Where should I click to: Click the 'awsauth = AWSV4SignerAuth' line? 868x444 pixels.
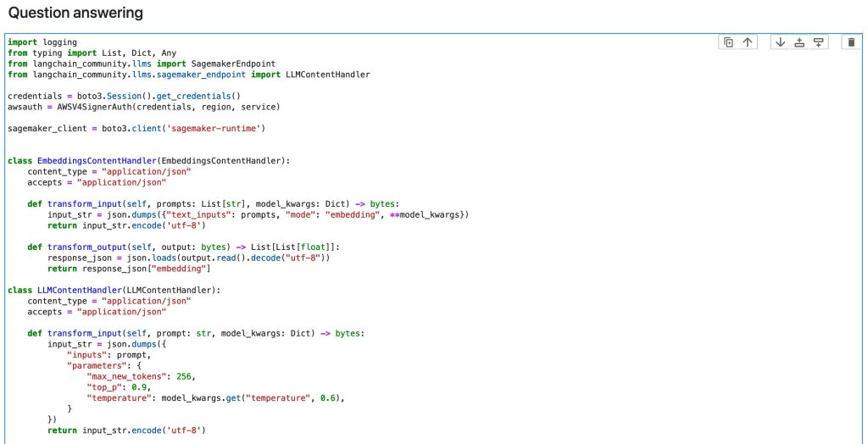click(x=144, y=107)
